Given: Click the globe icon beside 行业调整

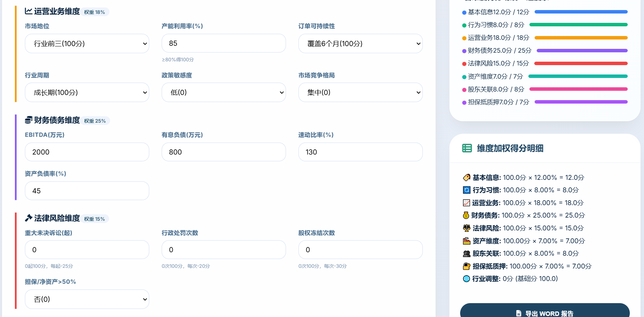Looking at the screenshot, I should pos(466,279).
